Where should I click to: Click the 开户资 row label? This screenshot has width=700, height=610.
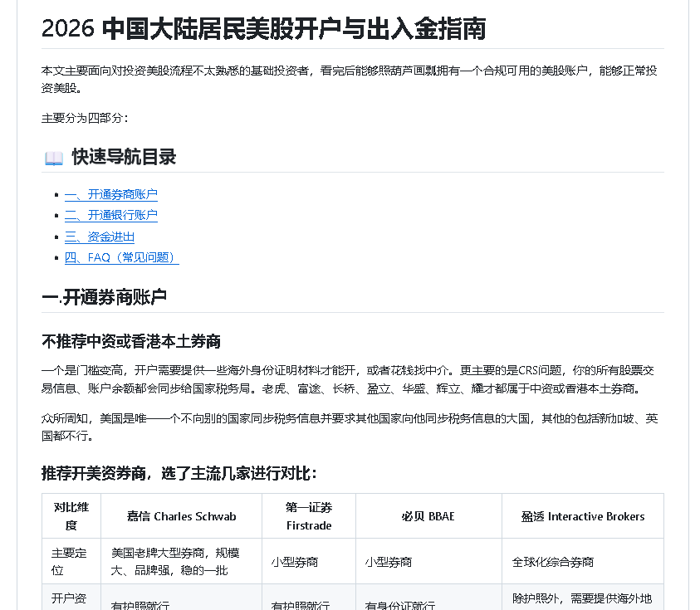coord(71,598)
